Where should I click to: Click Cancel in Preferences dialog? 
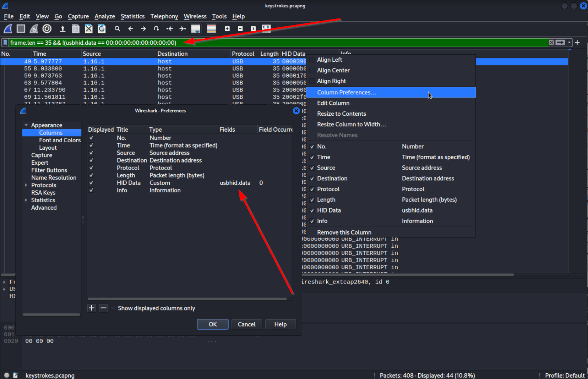point(246,324)
